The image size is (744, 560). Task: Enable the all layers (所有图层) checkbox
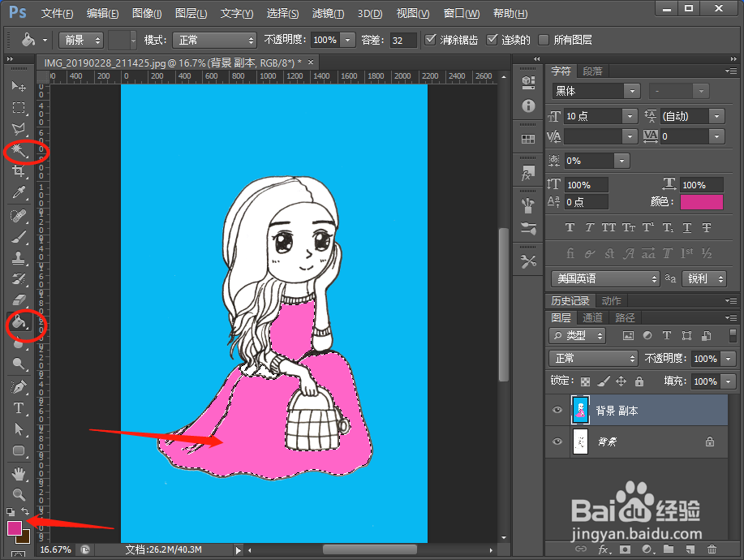(x=544, y=40)
